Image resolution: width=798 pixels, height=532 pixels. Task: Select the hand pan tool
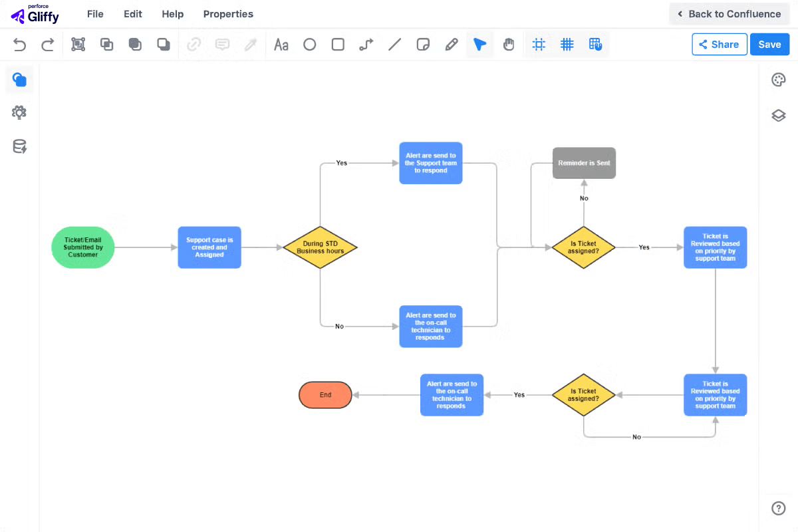pos(509,45)
